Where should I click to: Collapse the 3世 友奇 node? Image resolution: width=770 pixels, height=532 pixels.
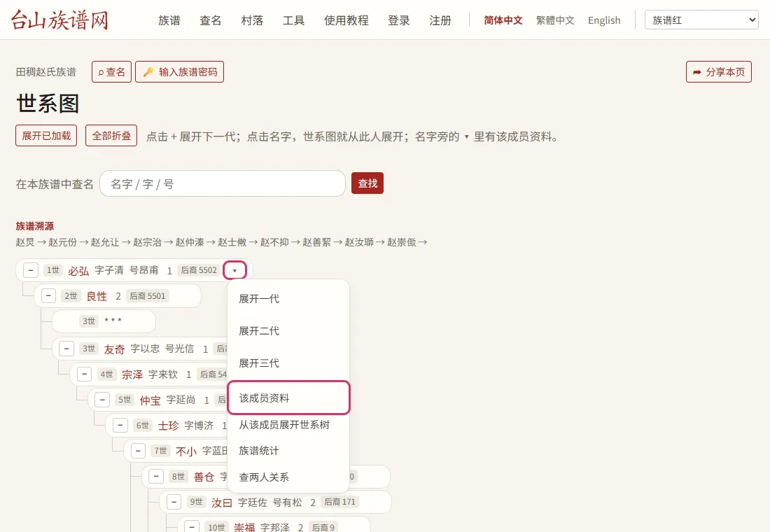66,349
